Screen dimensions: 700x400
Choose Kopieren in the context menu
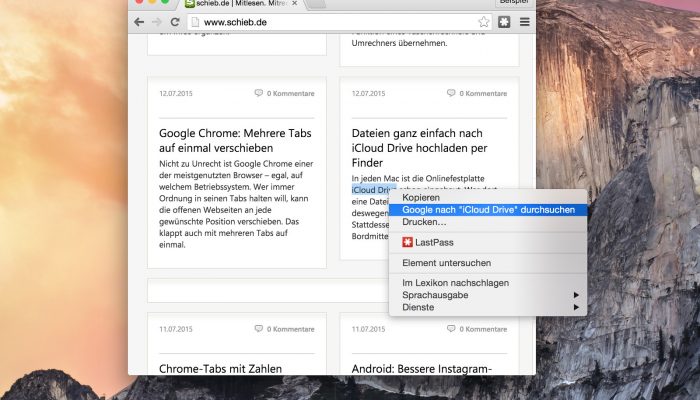point(488,197)
